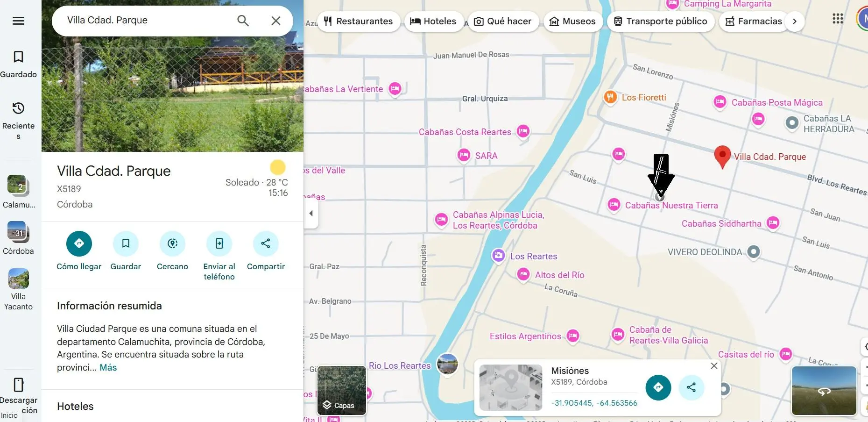Image resolution: width=868 pixels, height=422 pixels.
Task: Click Enviar al teléfono icon
Action: pyautogui.click(x=219, y=243)
